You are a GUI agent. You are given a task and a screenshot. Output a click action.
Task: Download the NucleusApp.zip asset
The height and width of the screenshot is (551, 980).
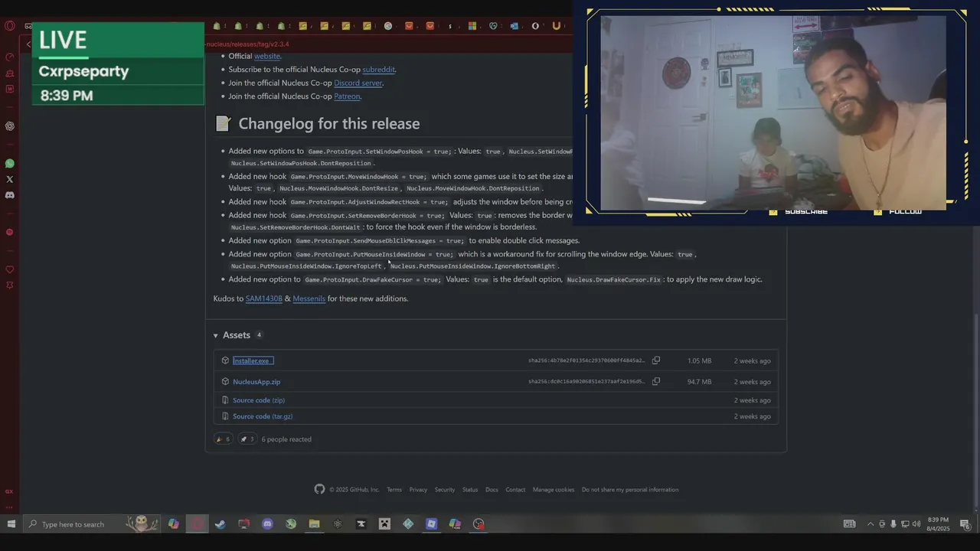coord(256,382)
